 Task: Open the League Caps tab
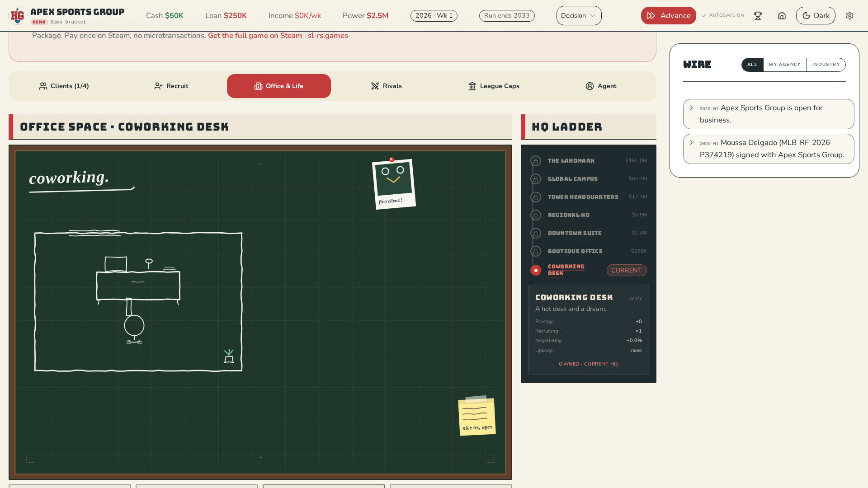click(494, 86)
